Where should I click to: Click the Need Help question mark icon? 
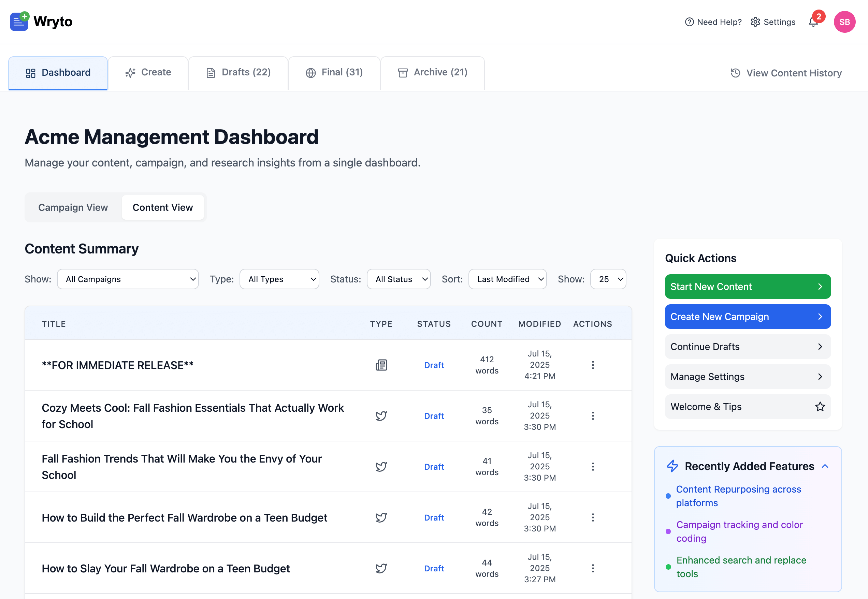[689, 22]
